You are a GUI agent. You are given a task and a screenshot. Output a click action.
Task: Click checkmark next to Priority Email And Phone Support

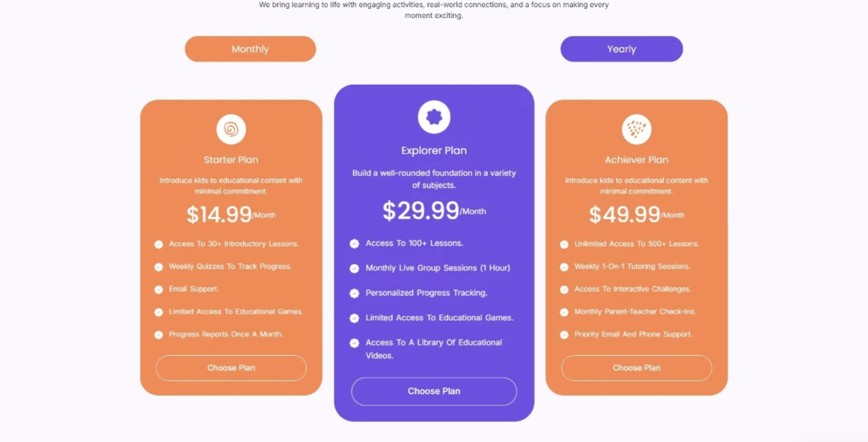click(564, 335)
